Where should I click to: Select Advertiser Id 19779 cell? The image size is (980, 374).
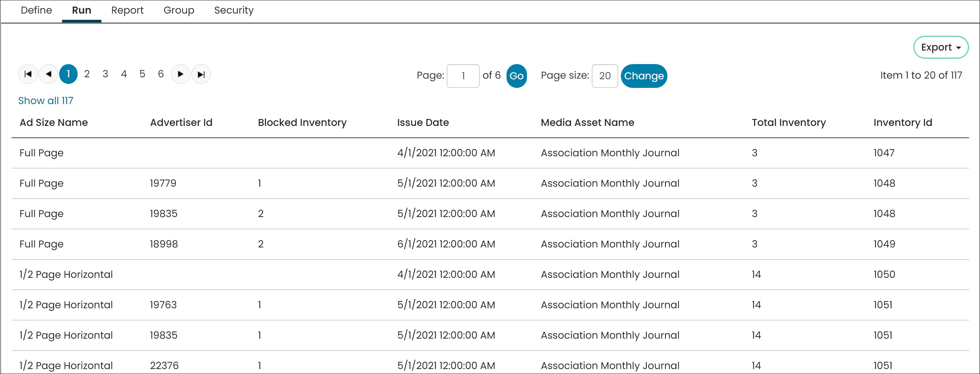click(163, 183)
